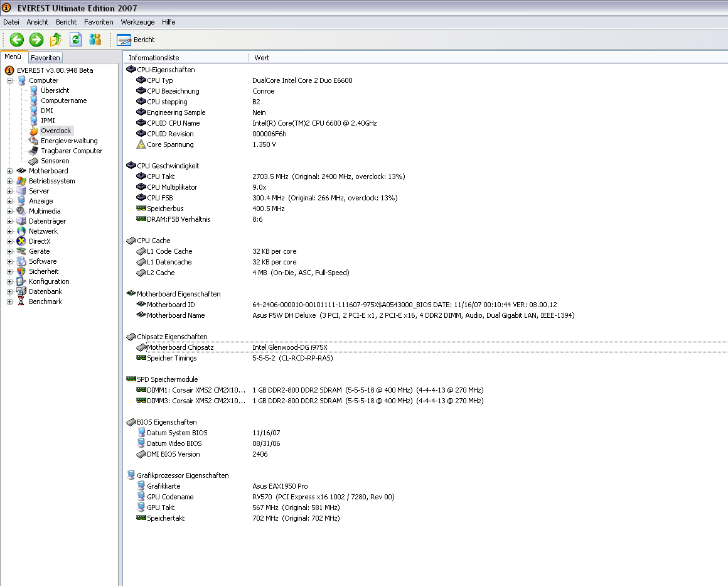Collapse the Computer tree node

[9, 80]
